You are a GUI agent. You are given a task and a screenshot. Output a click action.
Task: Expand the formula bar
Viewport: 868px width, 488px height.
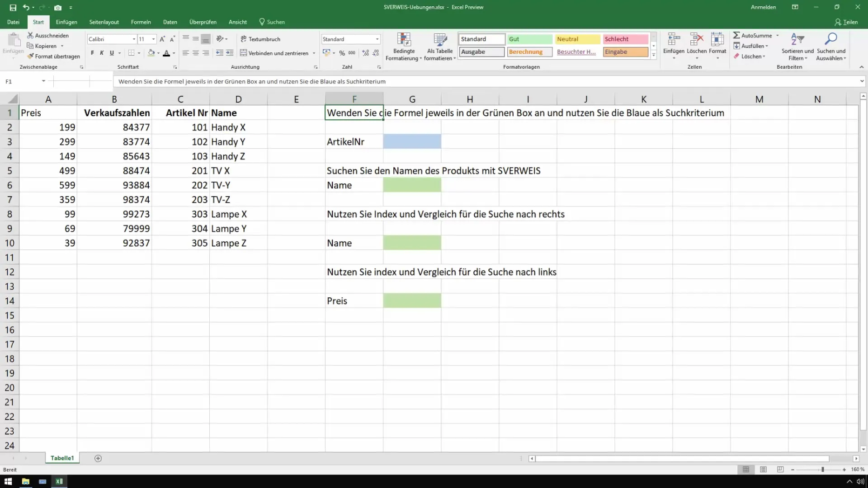point(862,81)
